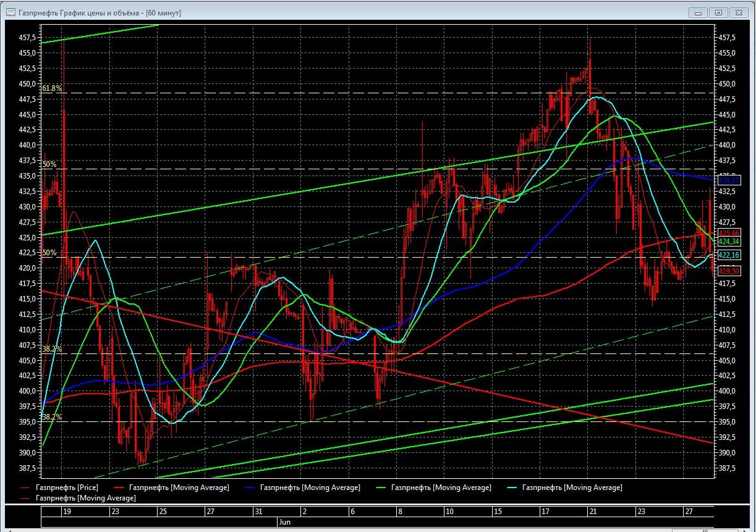756x532 pixels.
Task: Click date label 6 on time axis
Action: tap(352, 512)
